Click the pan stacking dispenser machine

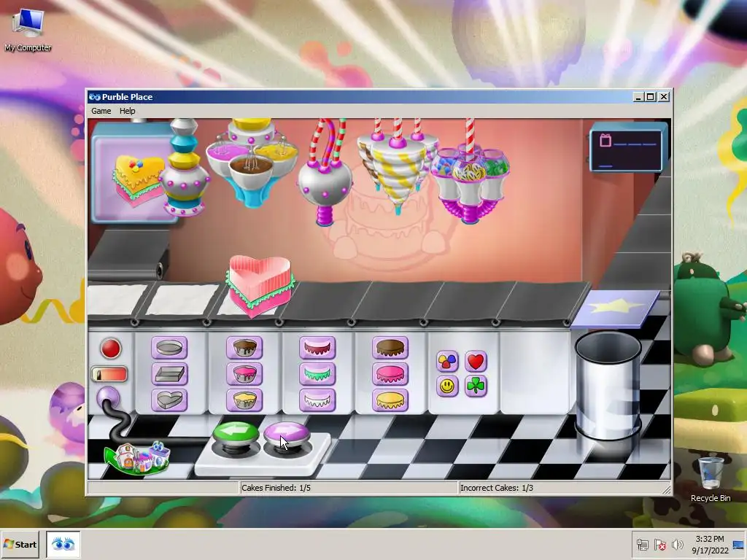pyautogui.click(x=185, y=168)
